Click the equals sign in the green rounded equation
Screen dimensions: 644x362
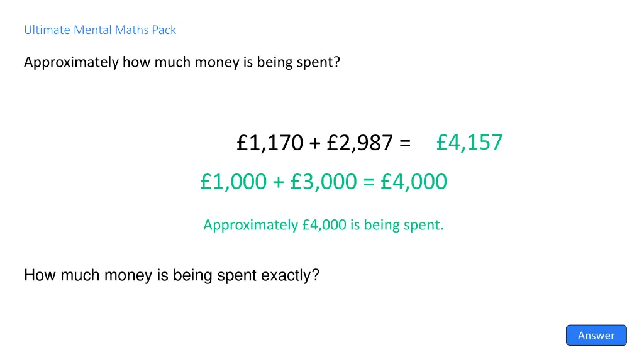[x=369, y=182]
